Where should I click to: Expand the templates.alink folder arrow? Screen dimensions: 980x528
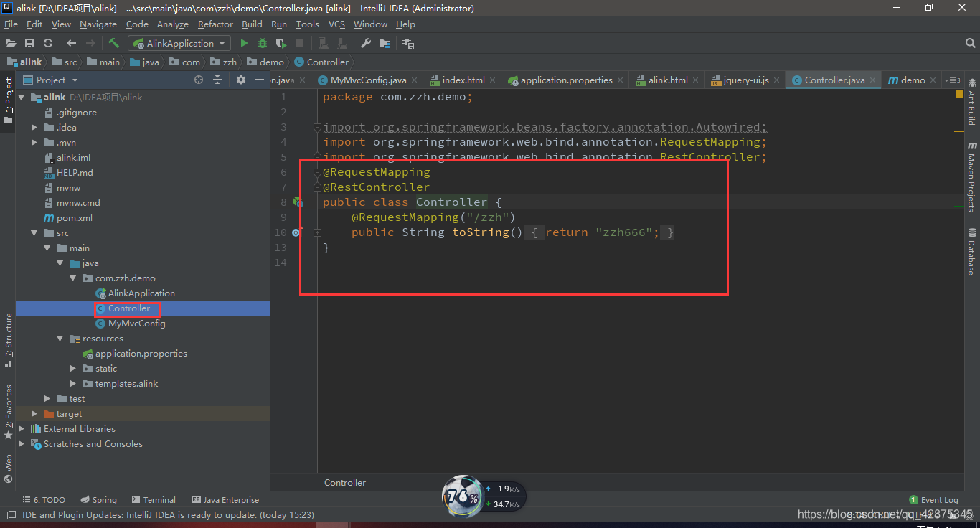tap(73, 384)
